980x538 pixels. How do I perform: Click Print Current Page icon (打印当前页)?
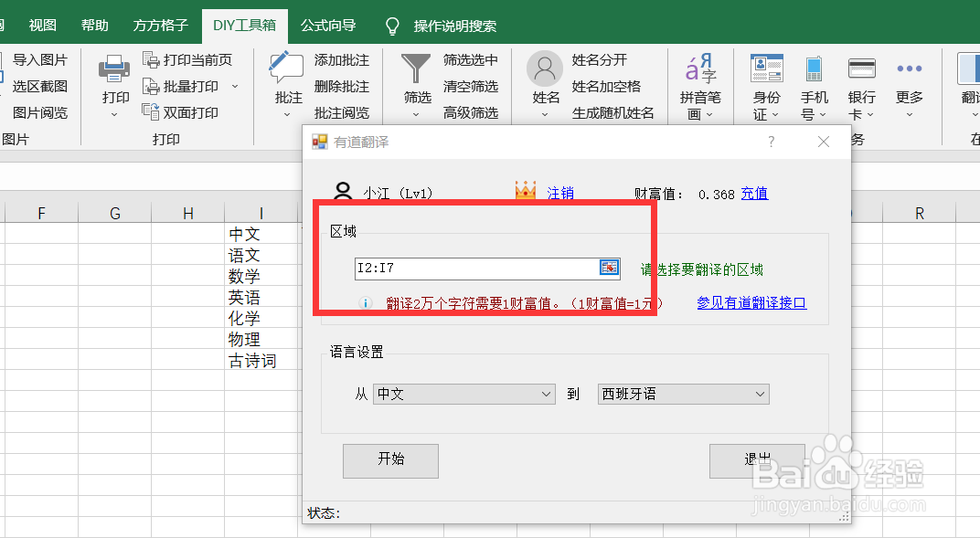point(151,59)
